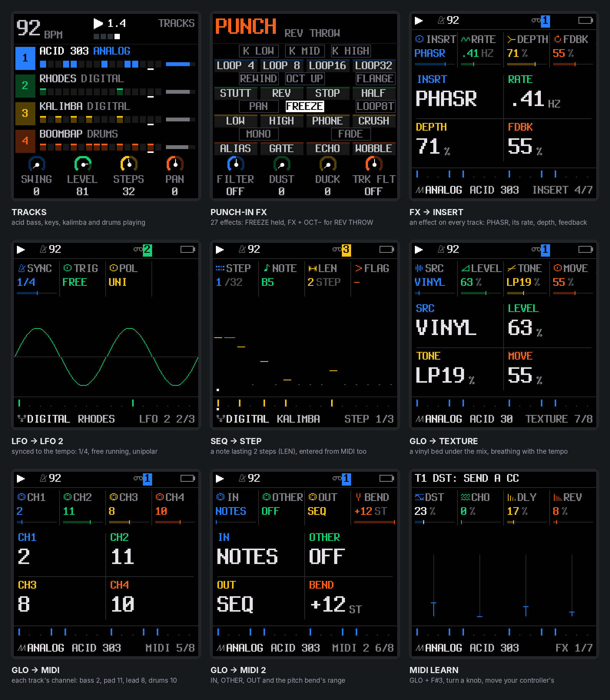Click the STEP dotted-grid icon above 1/32
This screenshot has width=610, height=700.
coord(220,268)
